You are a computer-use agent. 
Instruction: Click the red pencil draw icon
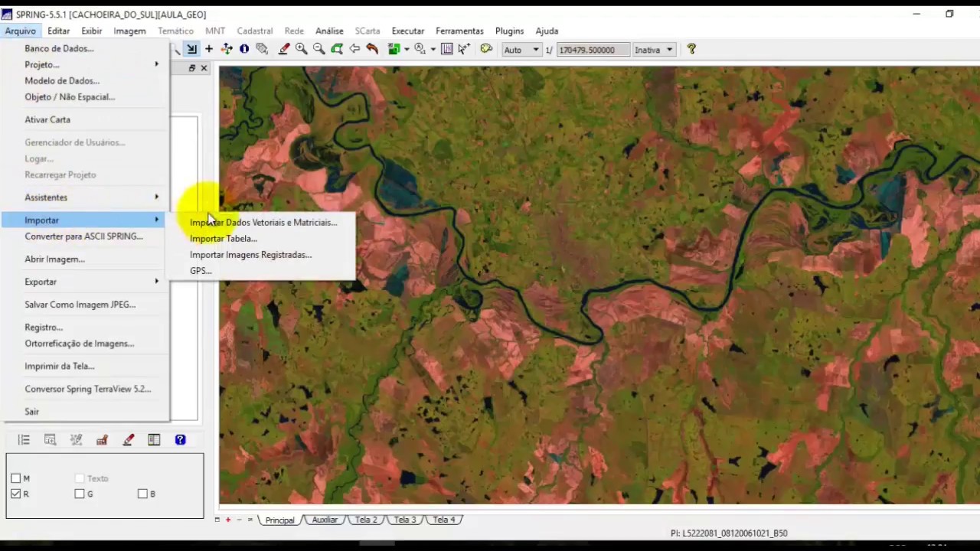tap(284, 49)
